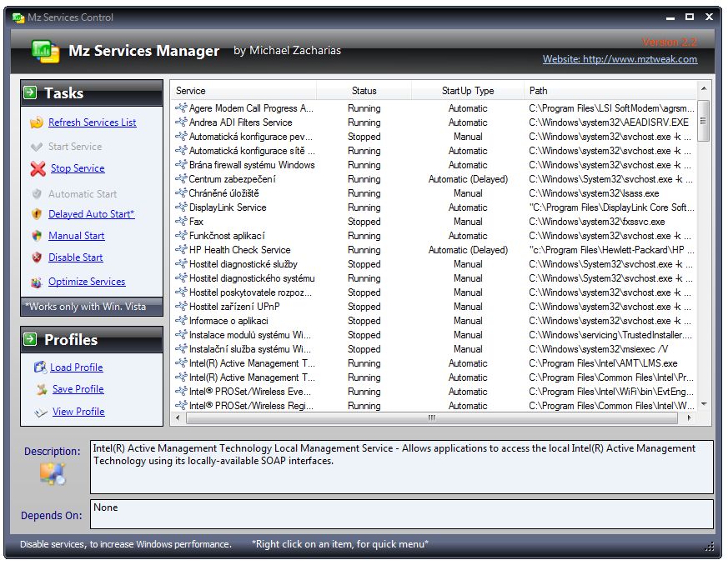Collapse the Profiles panel via green arrow
Screen dimensions: 728x565
coord(30,339)
